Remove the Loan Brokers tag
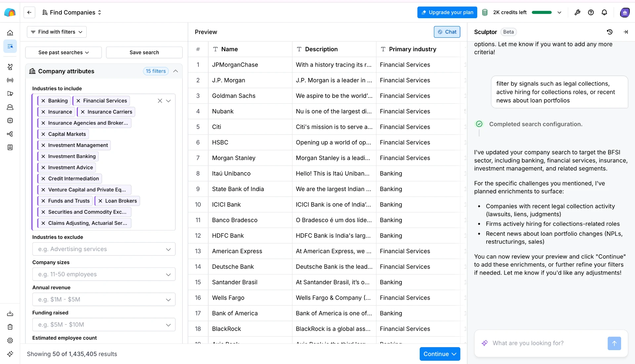The image size is (635, 364). (x=100, y=201)
